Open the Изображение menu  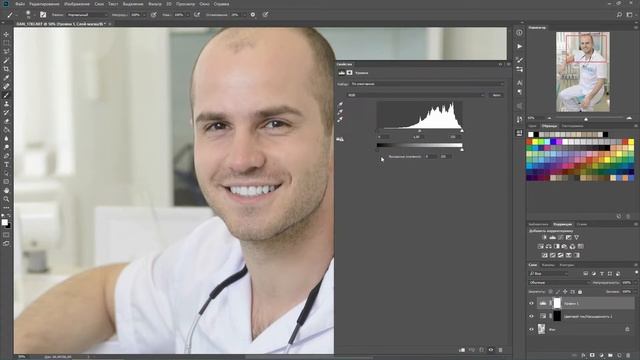coord(77,4)
